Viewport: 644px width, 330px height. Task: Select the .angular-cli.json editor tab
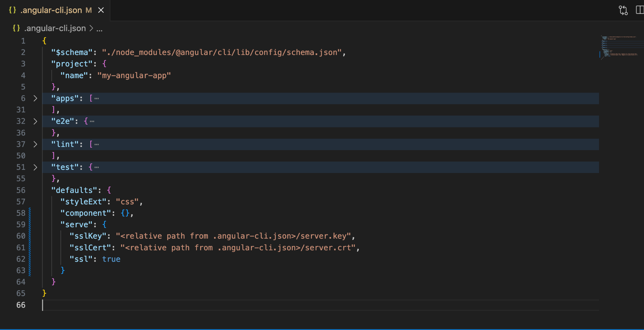(x=55, y=10)
